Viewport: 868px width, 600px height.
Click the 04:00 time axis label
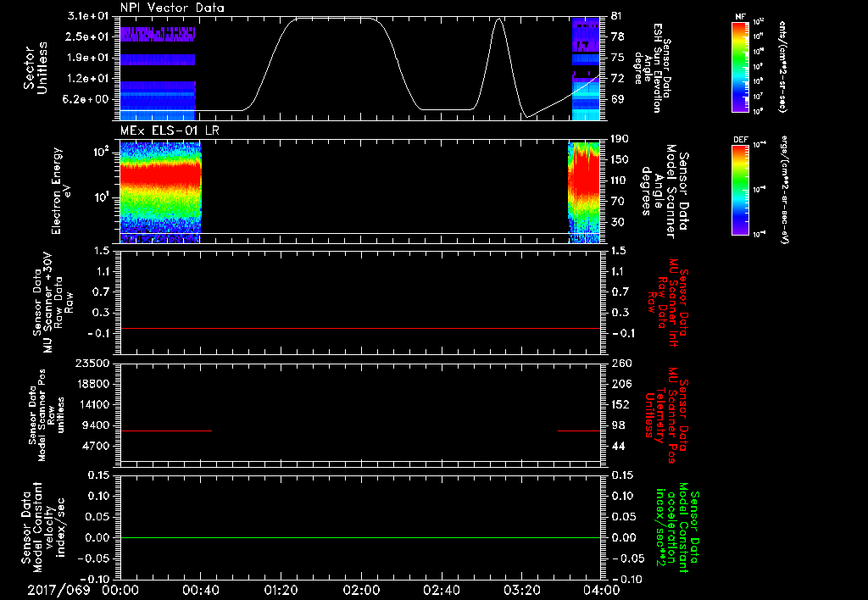click(602, 590)
